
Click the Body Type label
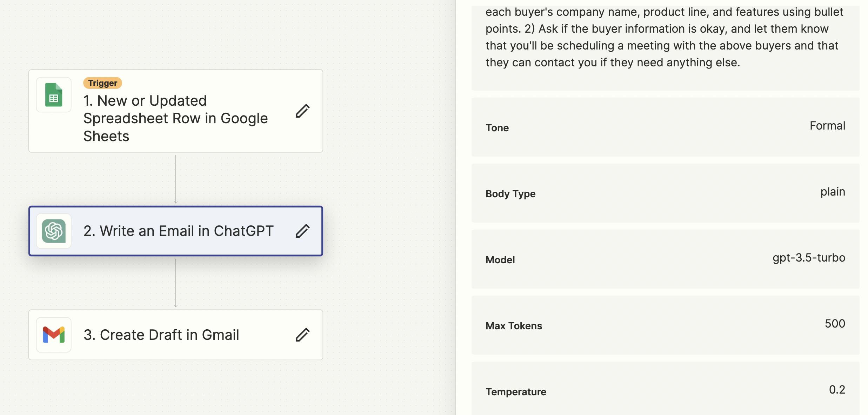pyautogui.click(x=510, y=194)
